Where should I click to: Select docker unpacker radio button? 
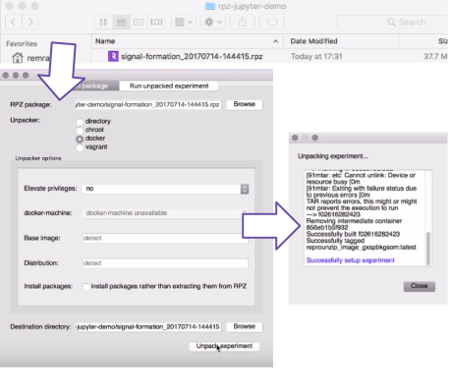coord(80,139)
